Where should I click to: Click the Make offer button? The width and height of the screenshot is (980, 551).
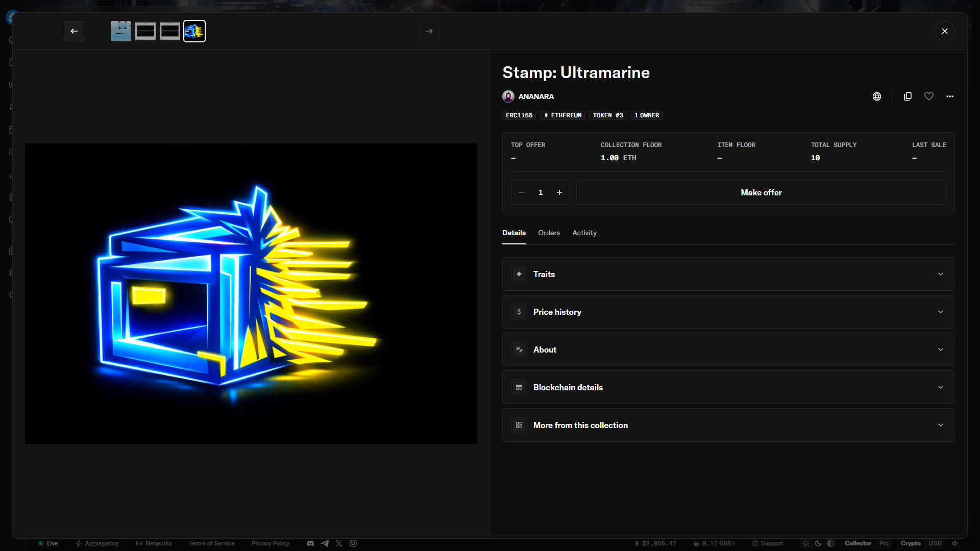(761, 192)
